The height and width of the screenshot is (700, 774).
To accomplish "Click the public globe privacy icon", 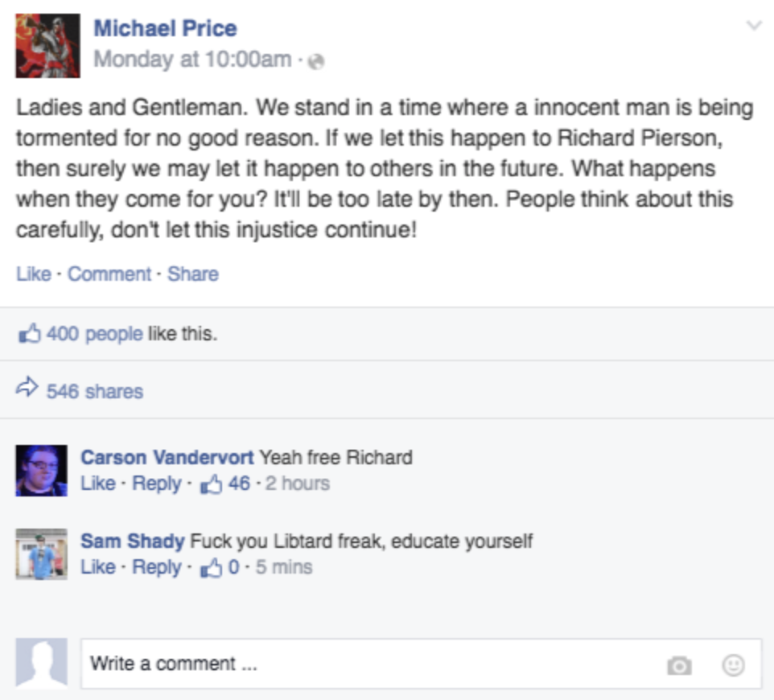I will coord(316,61).
